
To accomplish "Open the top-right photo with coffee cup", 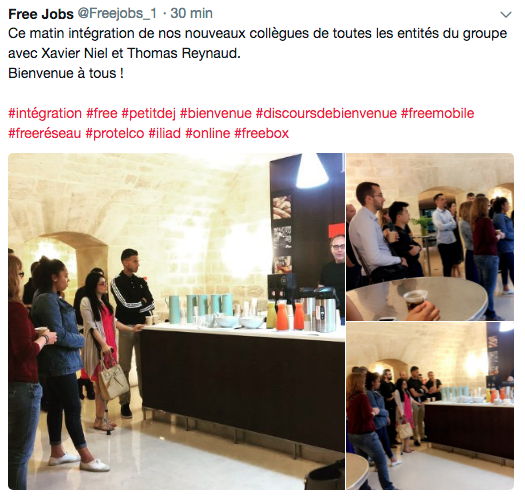I will [430, 237].
